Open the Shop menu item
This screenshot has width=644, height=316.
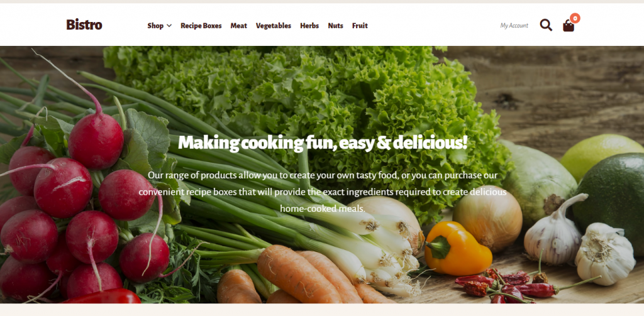pos(155,26)
